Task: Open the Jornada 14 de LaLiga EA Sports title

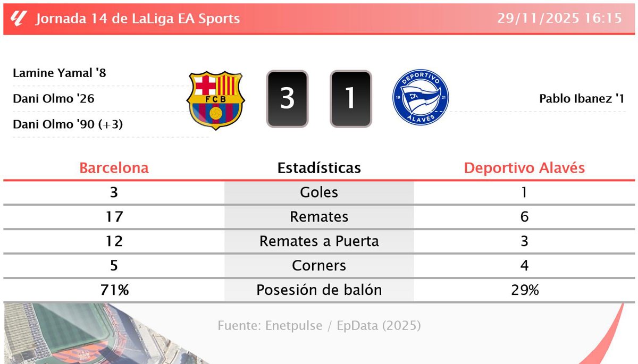Action: click(x=138, y=19)
